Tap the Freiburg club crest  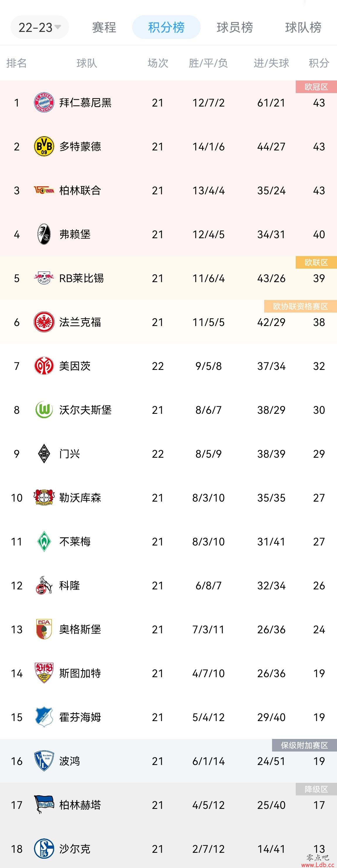(44, 234)
